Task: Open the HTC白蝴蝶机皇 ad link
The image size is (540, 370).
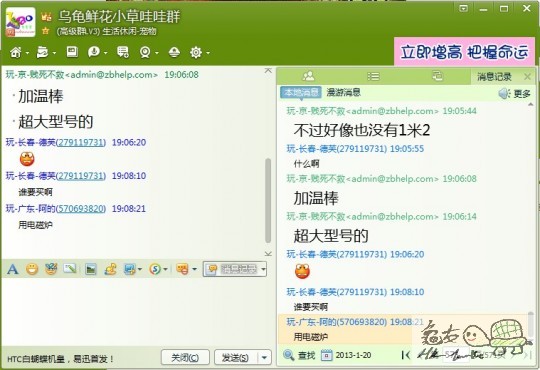Action: (60, 359)
